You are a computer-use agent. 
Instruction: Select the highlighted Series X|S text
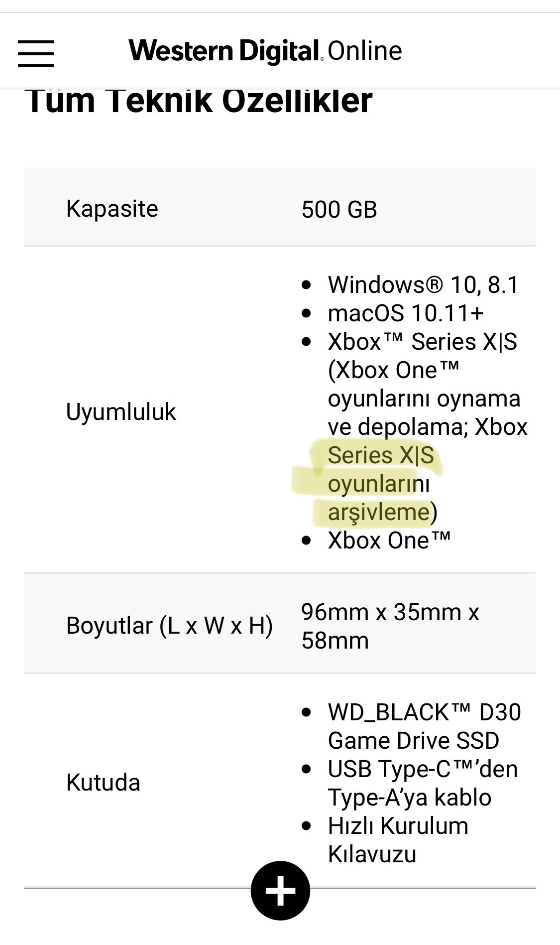click(x=381, y=455)
